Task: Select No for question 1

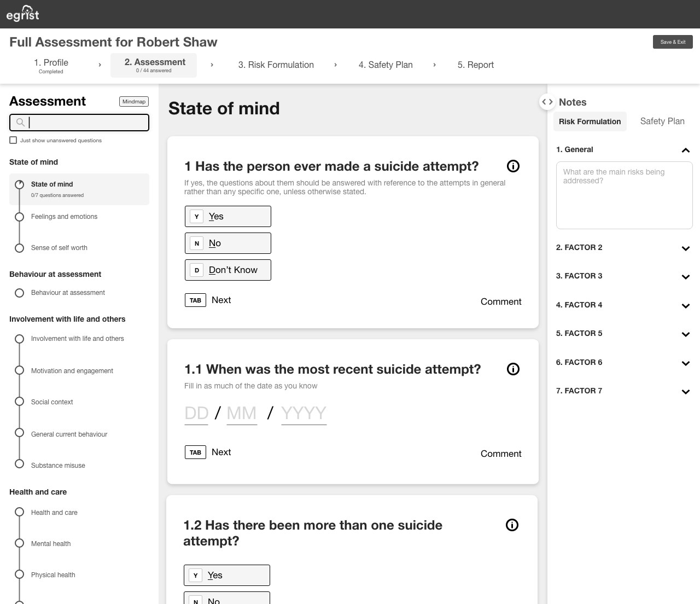Action: coord(227,243)
